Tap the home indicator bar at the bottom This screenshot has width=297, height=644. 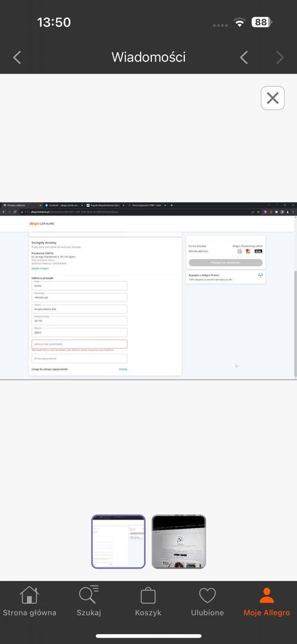coord(148,636)
